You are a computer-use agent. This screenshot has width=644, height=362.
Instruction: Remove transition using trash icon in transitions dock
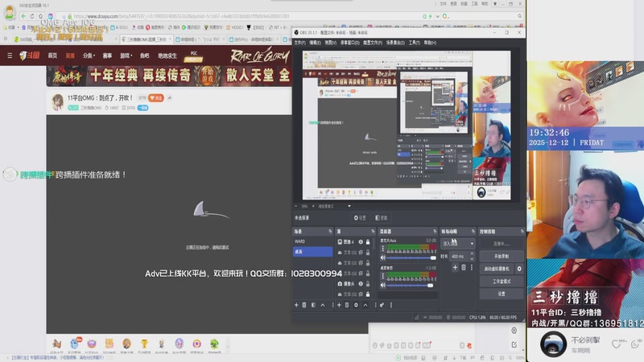464,268
